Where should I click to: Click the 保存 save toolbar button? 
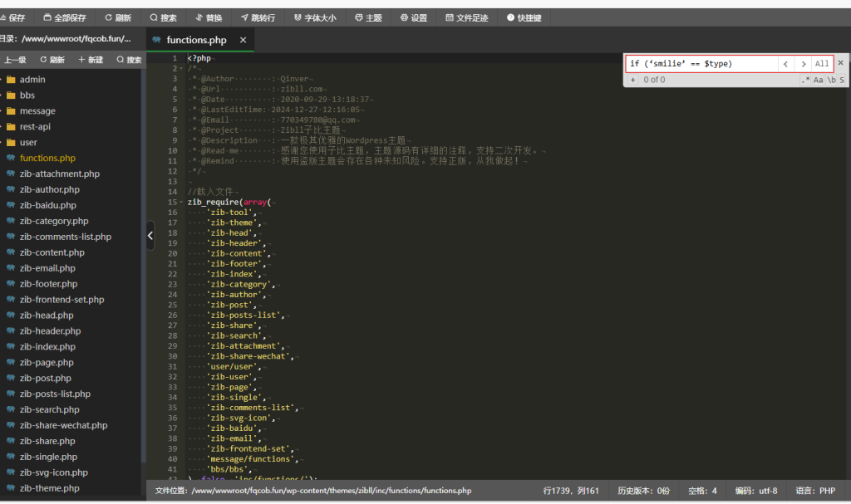tap(13, 18)
